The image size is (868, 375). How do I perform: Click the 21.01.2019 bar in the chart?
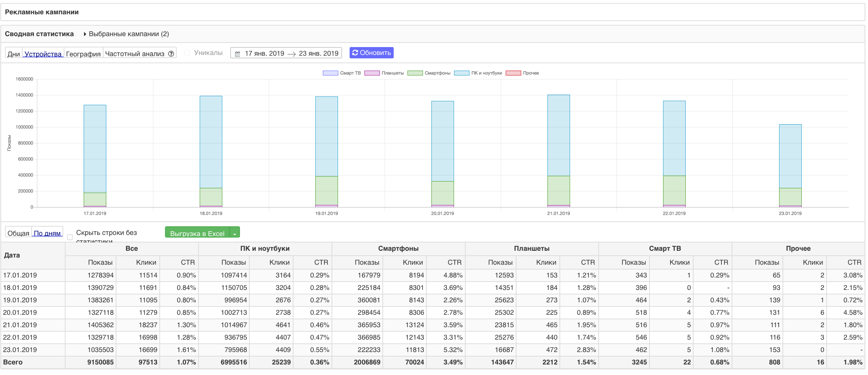click(x=558, y=151)
